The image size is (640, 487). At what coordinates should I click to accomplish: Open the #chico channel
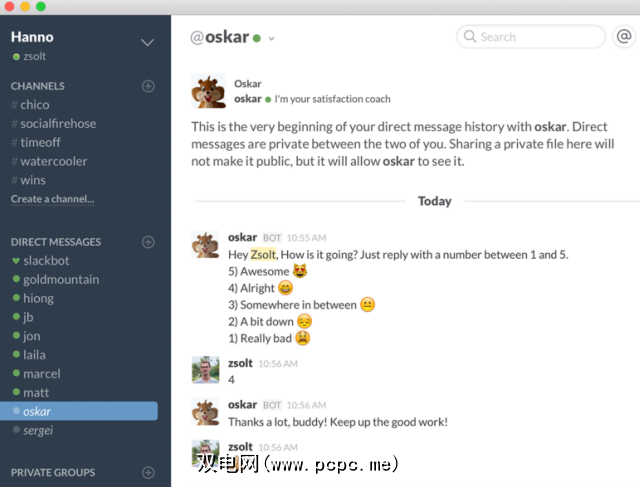34,104
